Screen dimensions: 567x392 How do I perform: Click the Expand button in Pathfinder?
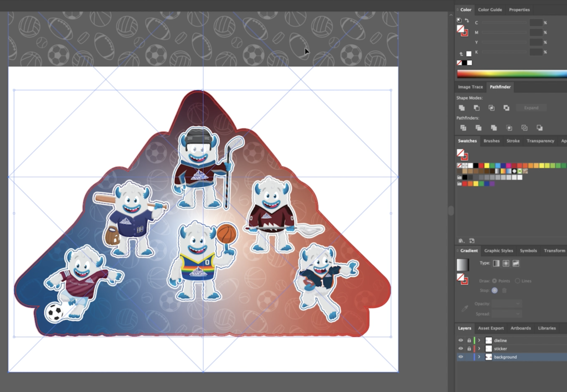click(x=531, y=108)
